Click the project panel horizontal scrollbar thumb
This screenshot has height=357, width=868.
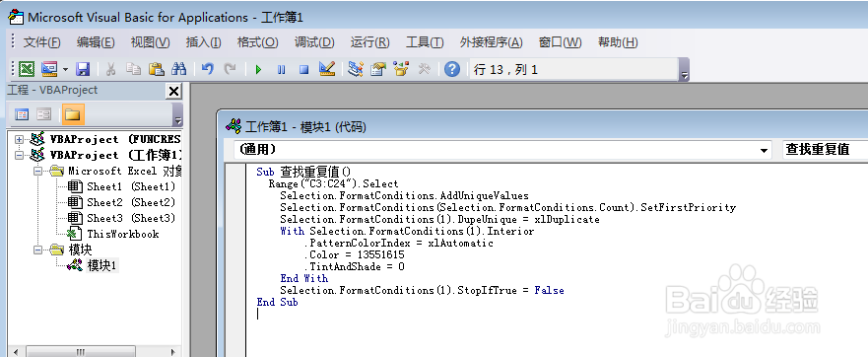click(81, 351)
